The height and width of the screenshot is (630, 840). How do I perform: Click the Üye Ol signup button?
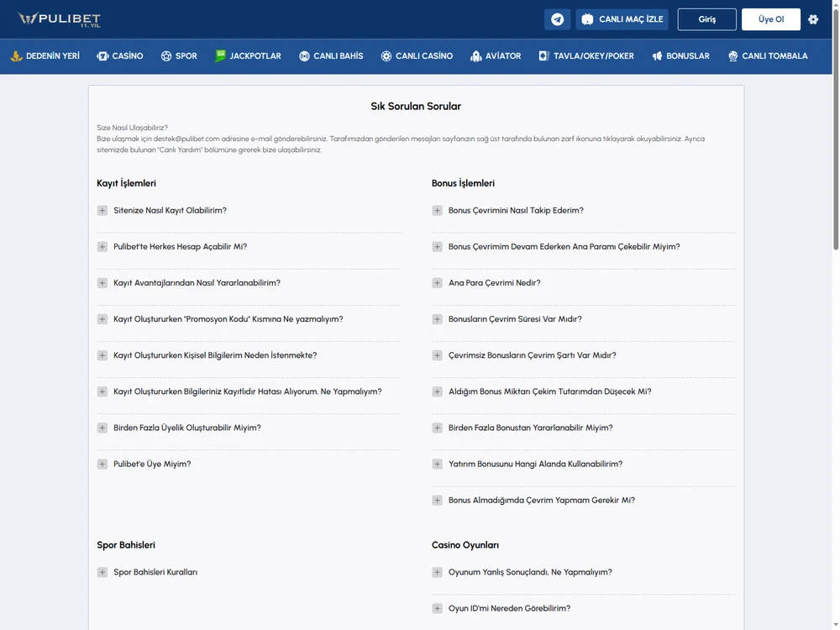(x=771, y=19)
